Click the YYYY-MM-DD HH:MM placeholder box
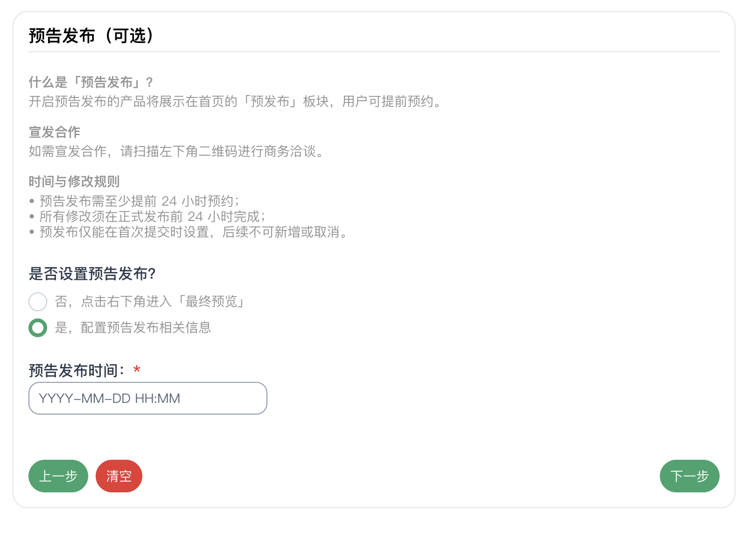 pos(147,398)
